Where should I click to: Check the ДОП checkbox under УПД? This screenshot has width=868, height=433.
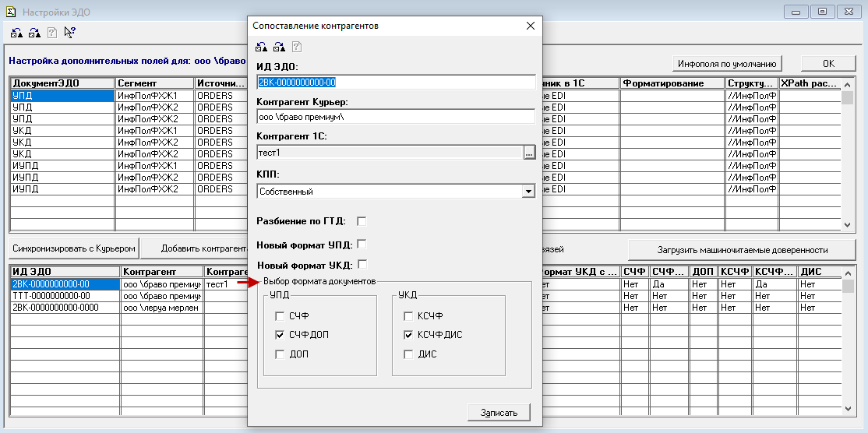(x=280, y=354)
